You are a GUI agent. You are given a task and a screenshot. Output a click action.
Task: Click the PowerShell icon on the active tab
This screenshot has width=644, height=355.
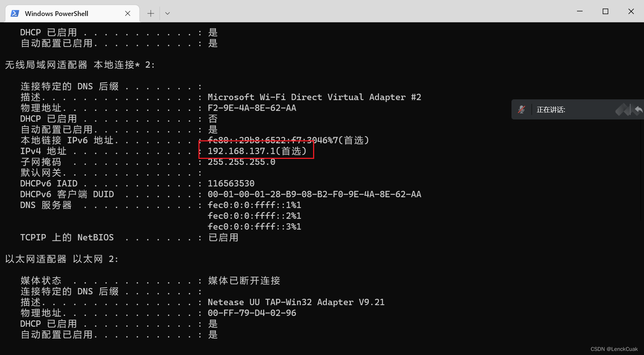point(15,13)
